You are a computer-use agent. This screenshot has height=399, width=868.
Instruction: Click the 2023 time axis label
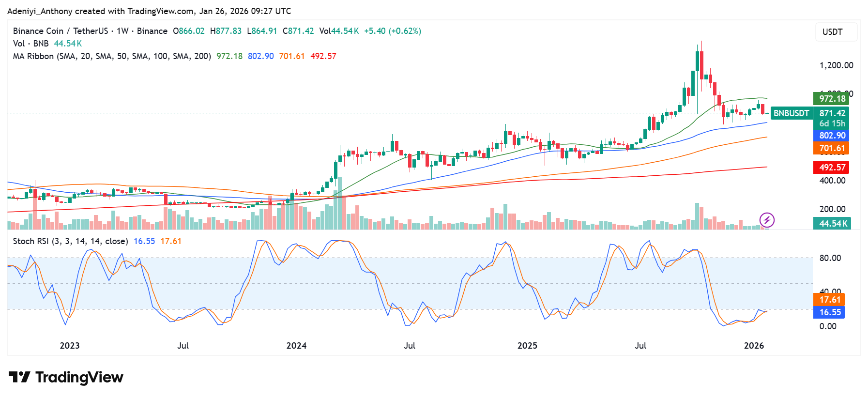70,346
